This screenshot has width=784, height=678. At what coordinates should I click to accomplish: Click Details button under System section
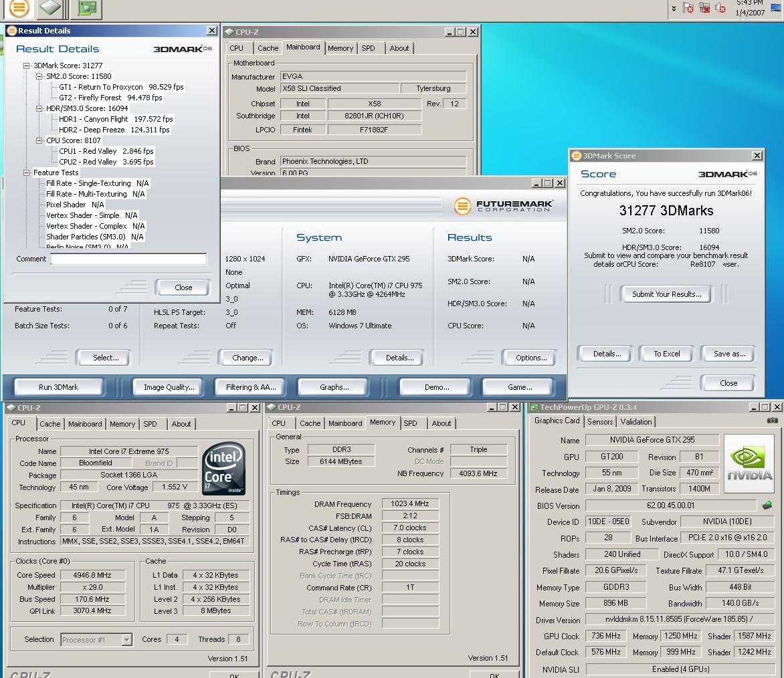399,358
